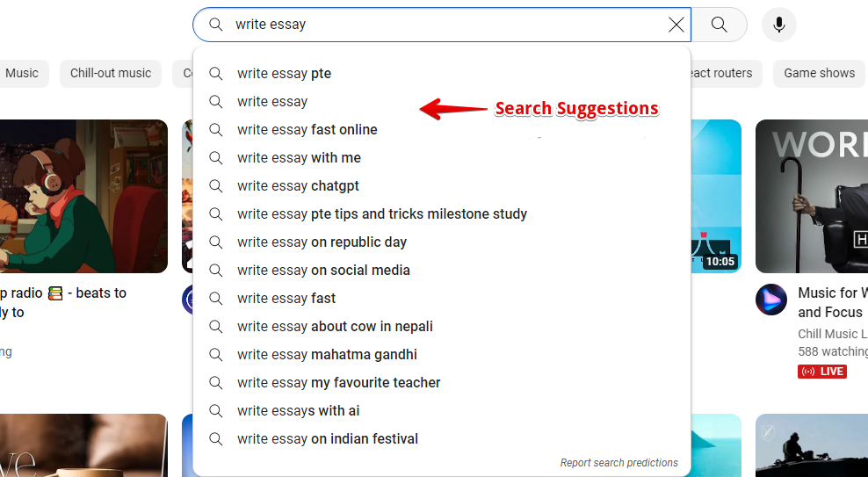Click the search magnifier button

719,25
